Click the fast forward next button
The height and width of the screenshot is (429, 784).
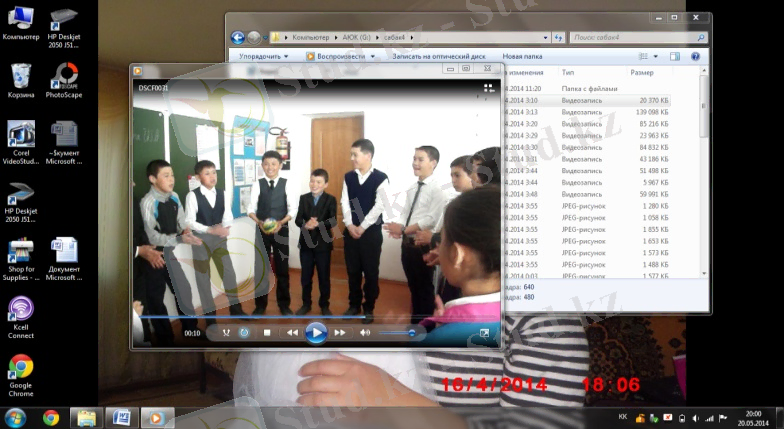pyautogui.click(x=340, y=333)
